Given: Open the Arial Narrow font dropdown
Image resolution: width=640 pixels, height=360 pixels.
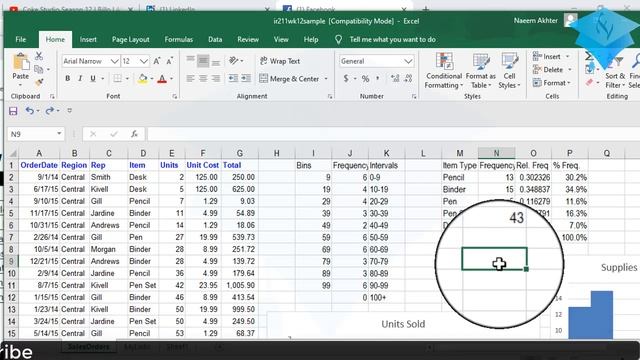Looking at the screenshot, I should (x=115, y=61).
